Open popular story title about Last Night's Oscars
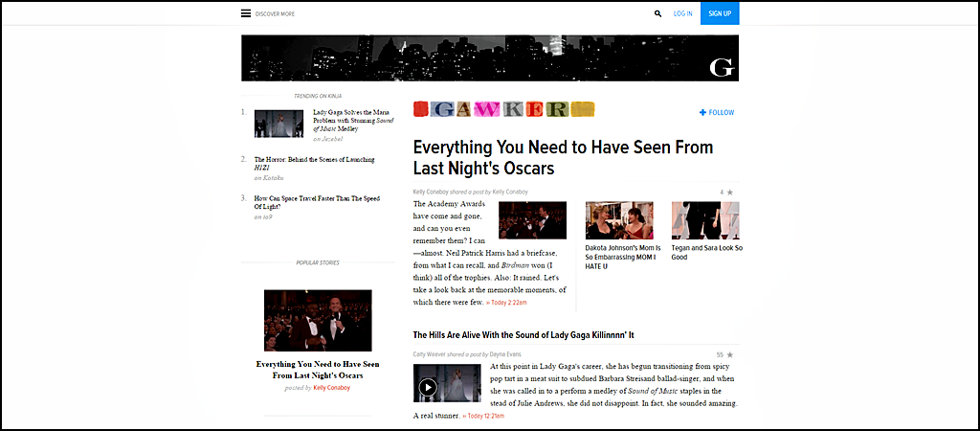 tap(318, 370)
